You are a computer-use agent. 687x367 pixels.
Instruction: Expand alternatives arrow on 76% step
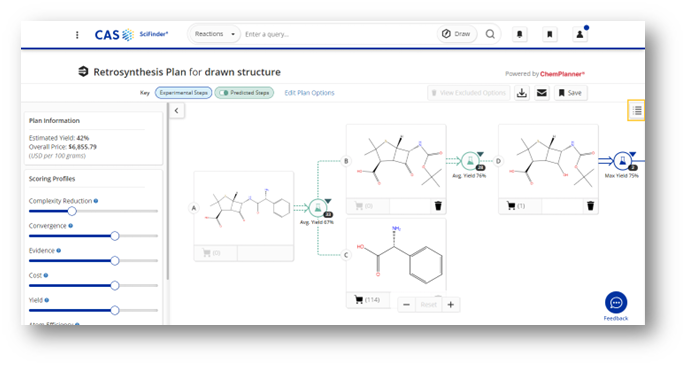480,154
